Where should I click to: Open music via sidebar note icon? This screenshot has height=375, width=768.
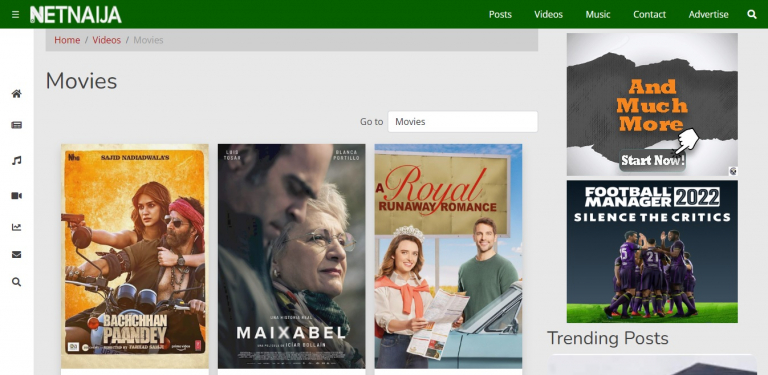(x=17, y=161)
